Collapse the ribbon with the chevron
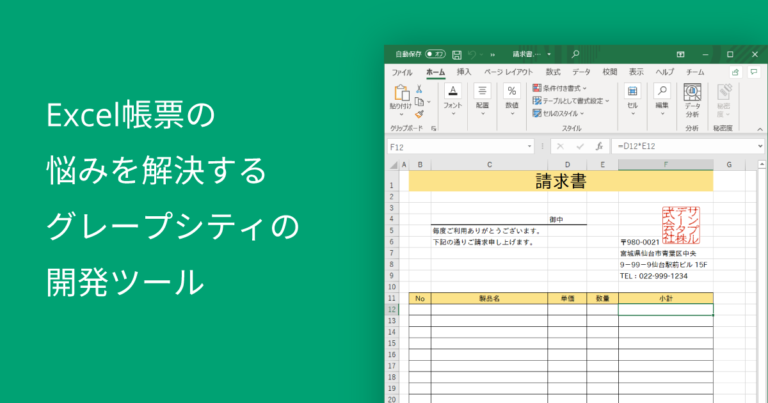The width and height of the screenshot is (768, 403). tap(760, 129)
